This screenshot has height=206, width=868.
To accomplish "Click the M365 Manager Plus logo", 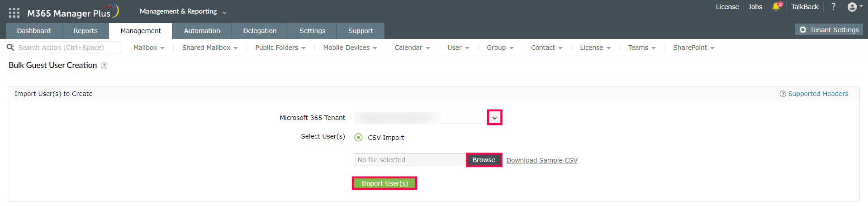I will click(x=72, y=12).
